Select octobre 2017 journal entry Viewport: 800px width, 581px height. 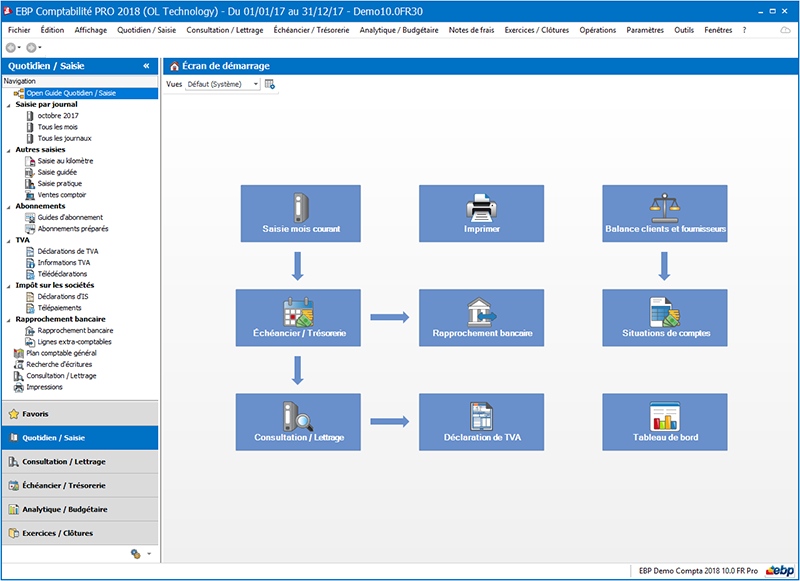coord(58,116)
